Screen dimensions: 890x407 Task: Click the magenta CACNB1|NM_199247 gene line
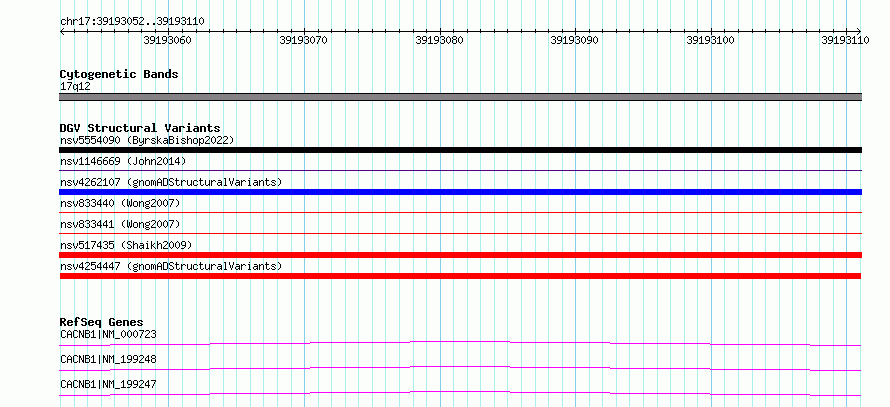(x=460, y=393)
